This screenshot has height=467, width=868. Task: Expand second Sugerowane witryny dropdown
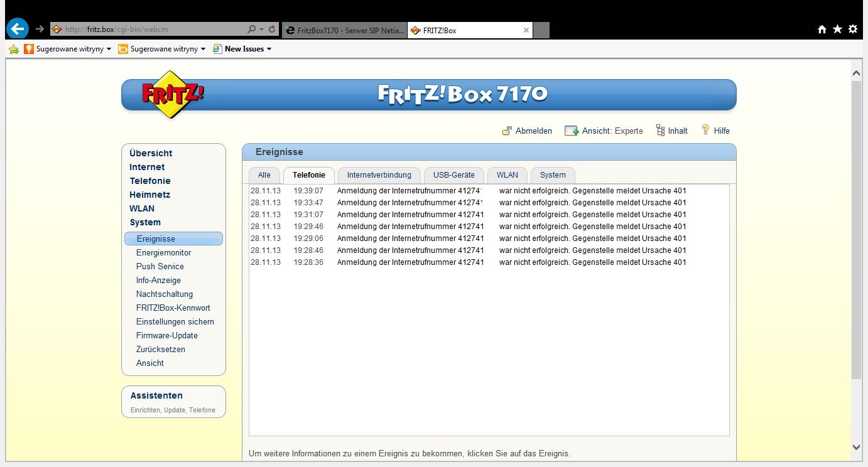coord(203,49)
